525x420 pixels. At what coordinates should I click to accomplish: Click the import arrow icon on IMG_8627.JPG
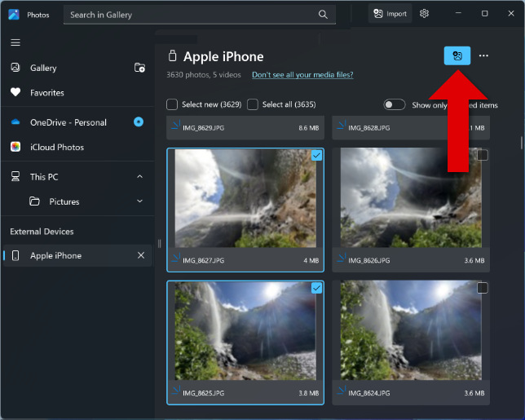pos(175,258)
